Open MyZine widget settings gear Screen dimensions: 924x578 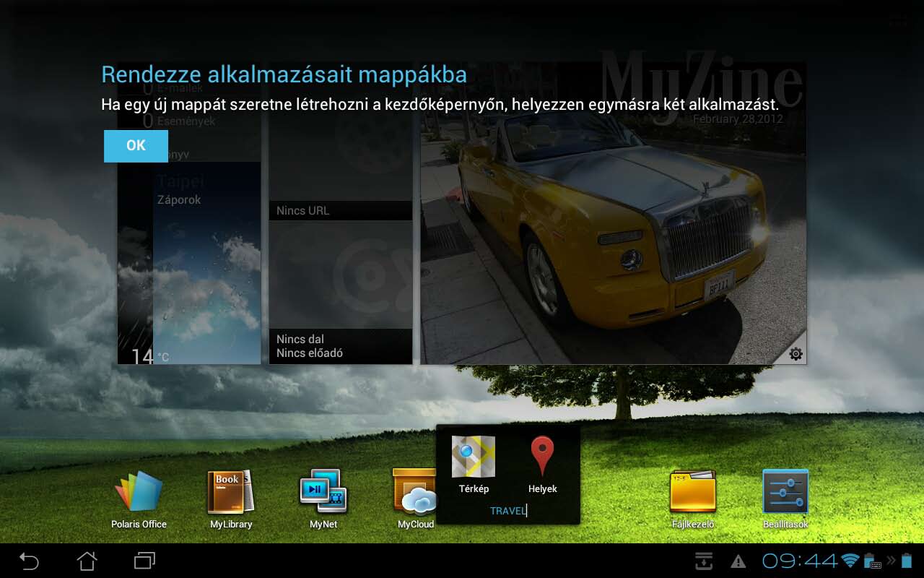pyautogui.click(x=796, y=354)
